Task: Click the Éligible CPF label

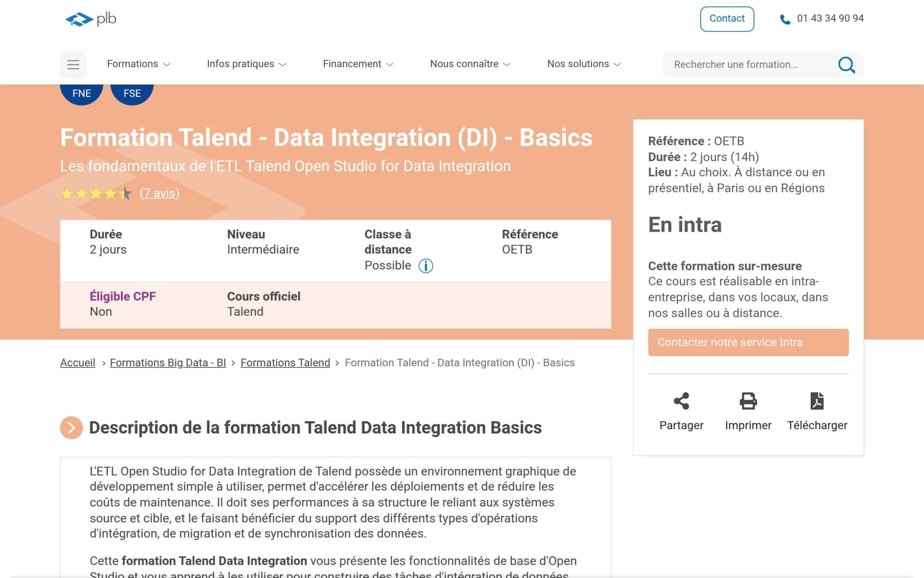Action: point(123,296)
